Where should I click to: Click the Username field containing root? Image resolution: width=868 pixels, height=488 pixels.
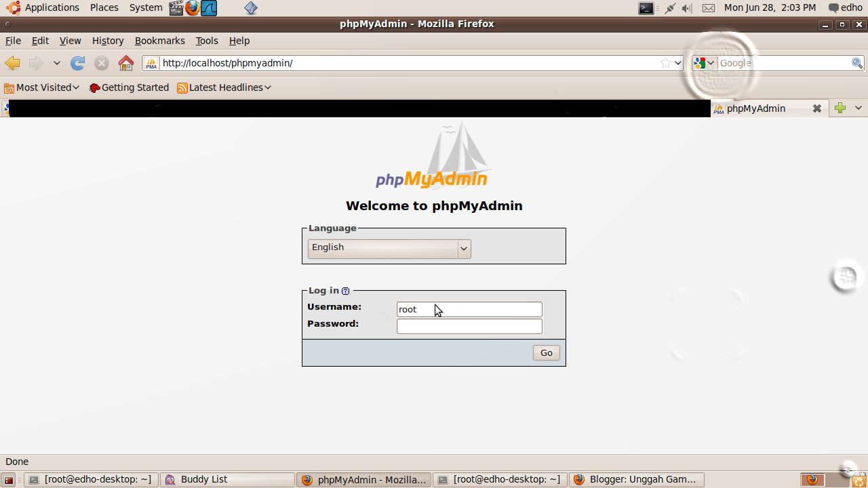point(469,309)
